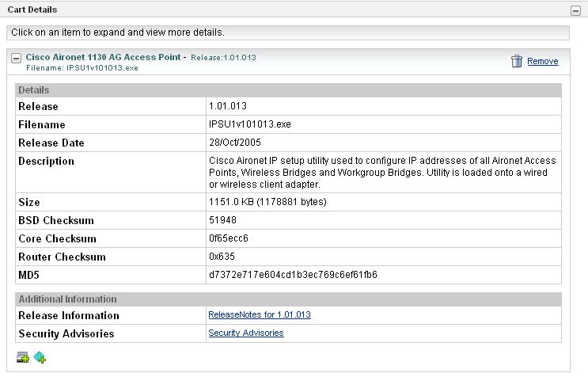Click the trash can icon beside Remove
The image size is (588, 377).
click(x=516, y=61)
